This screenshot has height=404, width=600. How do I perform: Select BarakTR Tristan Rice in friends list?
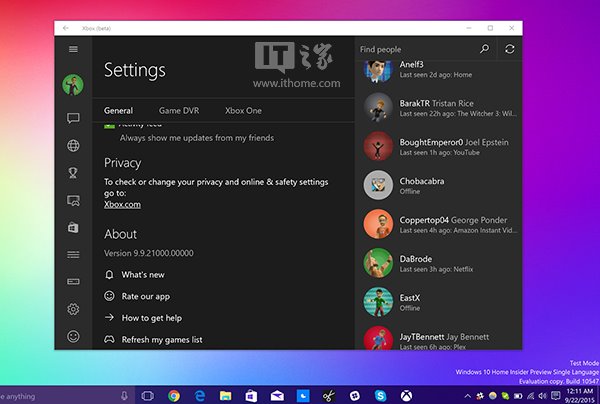point(439,108)
